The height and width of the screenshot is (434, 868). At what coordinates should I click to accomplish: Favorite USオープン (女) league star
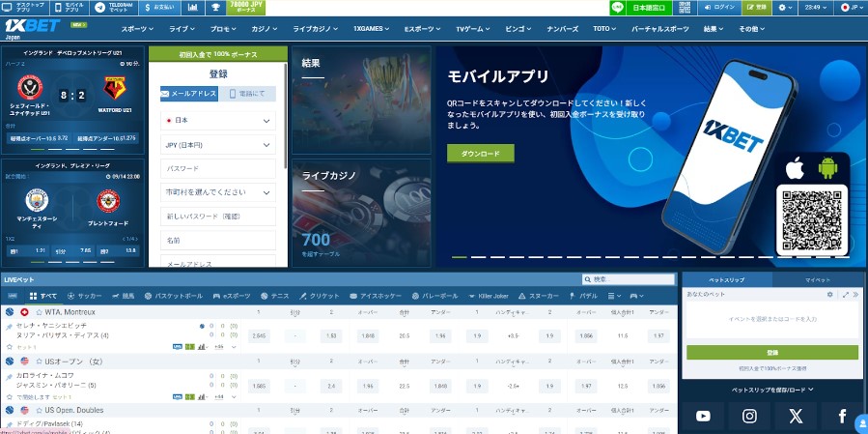39,362
